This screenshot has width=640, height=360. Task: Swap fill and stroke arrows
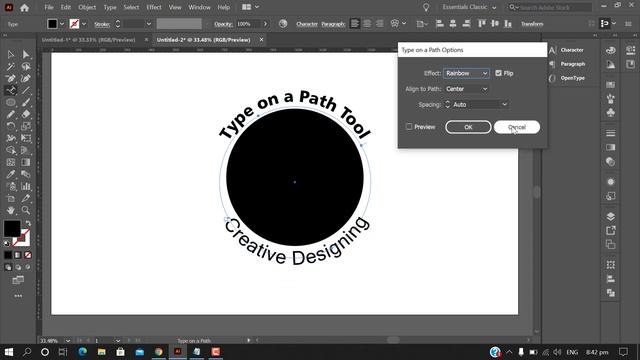[28, 224]
